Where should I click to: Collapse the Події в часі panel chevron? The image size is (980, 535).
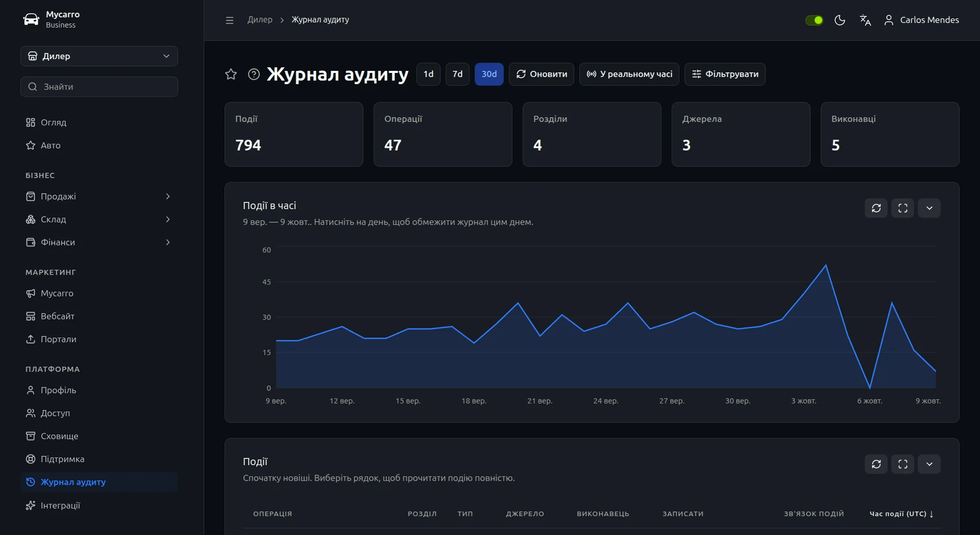930,208
